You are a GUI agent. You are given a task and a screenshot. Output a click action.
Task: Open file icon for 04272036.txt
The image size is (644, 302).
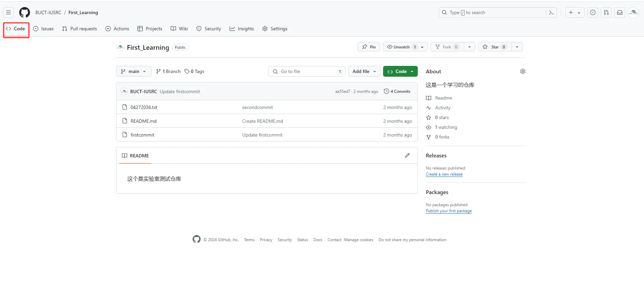pos(125,107)
